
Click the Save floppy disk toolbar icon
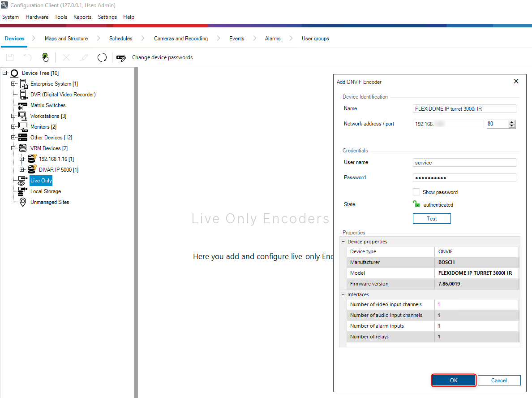(10, 57)
